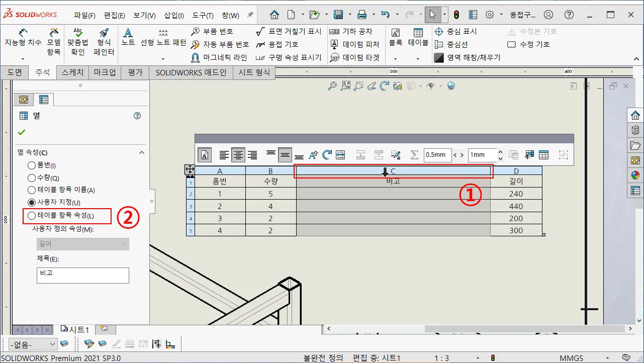Open the Tables (테이블) tool
Viewport: 644px width, 363px height.
coord(418,37)
